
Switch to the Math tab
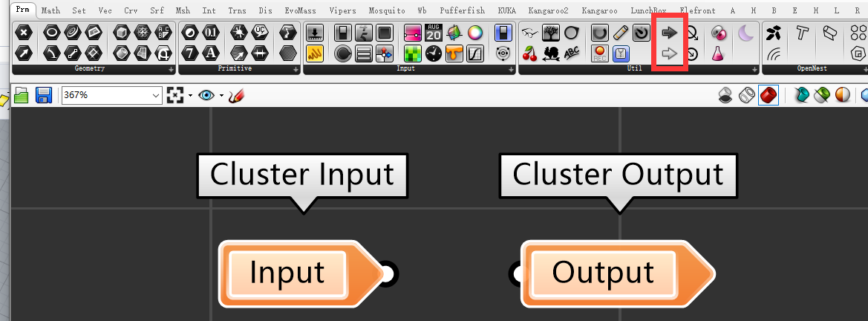pos(50,11)
